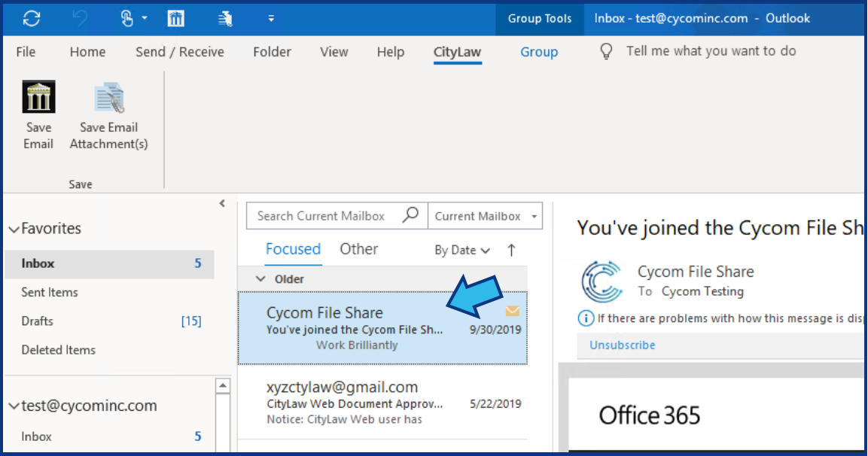Click Save Email ribbon button
868x456 pixels.
(38, 115)
